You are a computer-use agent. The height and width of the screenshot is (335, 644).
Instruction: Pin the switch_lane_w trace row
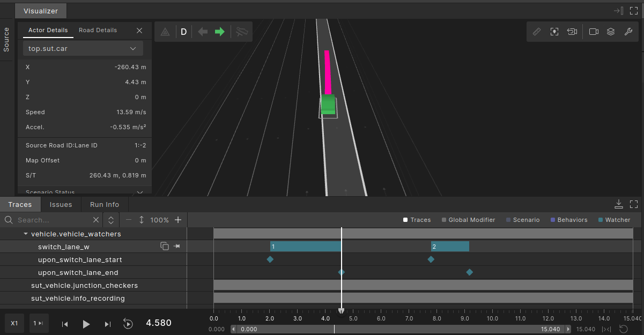coord(177,247)
